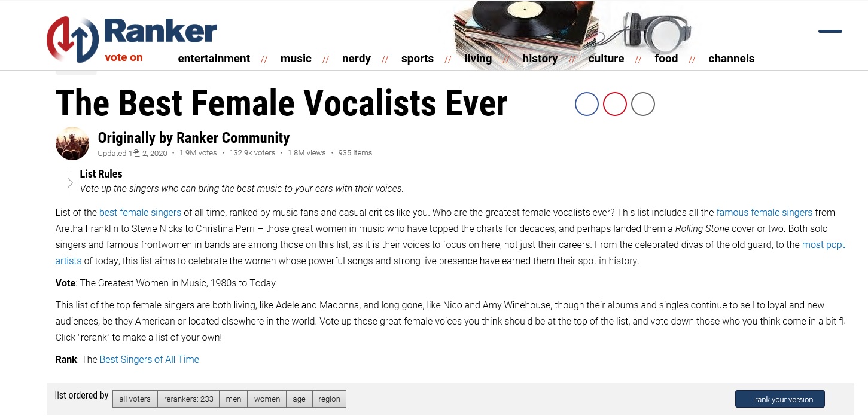Image resolution: width=868 pixels, height=416 pixels.
Task: Order list by all voters
Action: [x=135, y=399]
